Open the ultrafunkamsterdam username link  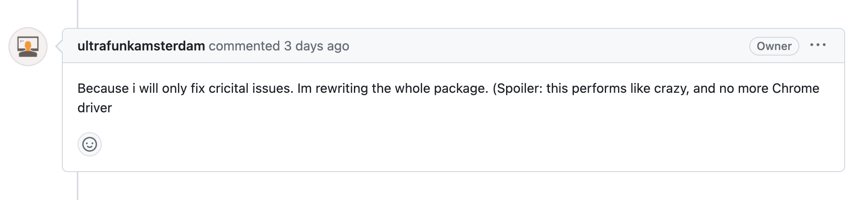click(141, 46)
